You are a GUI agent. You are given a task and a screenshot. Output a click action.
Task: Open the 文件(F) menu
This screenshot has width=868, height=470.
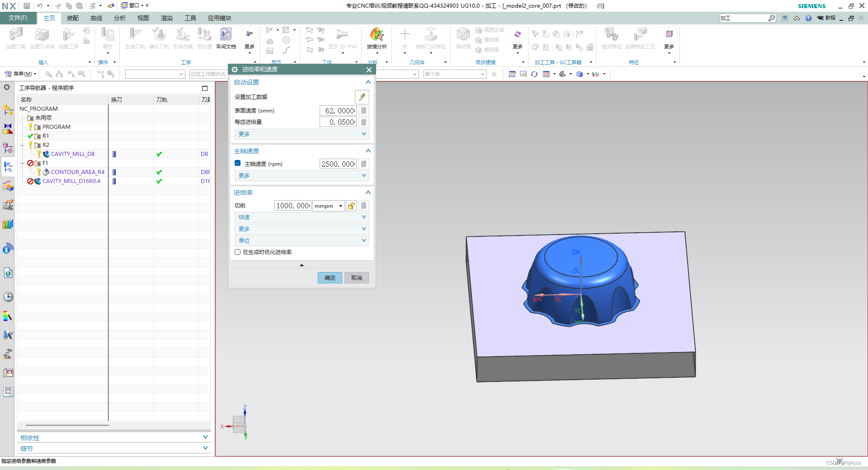(x=18, y=18)
